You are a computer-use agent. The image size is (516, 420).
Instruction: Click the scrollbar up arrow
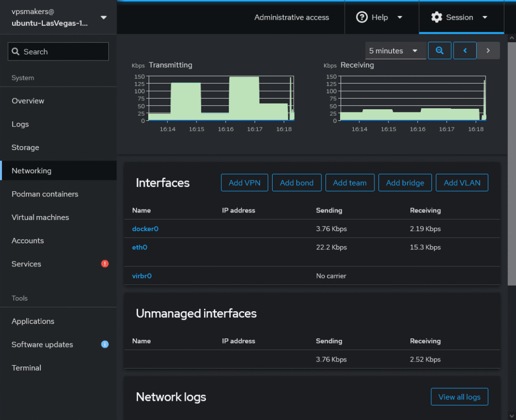(x=512, y=38)
